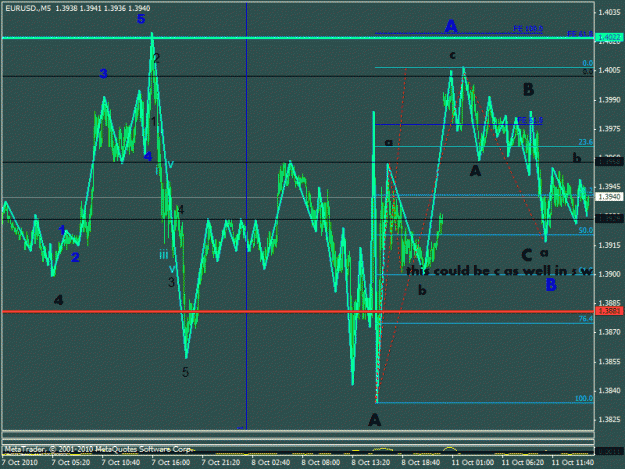The height and width of the screenshot is (469, 625).
Task: Click the 1.3975 price axis value
Action: (609, 129)
